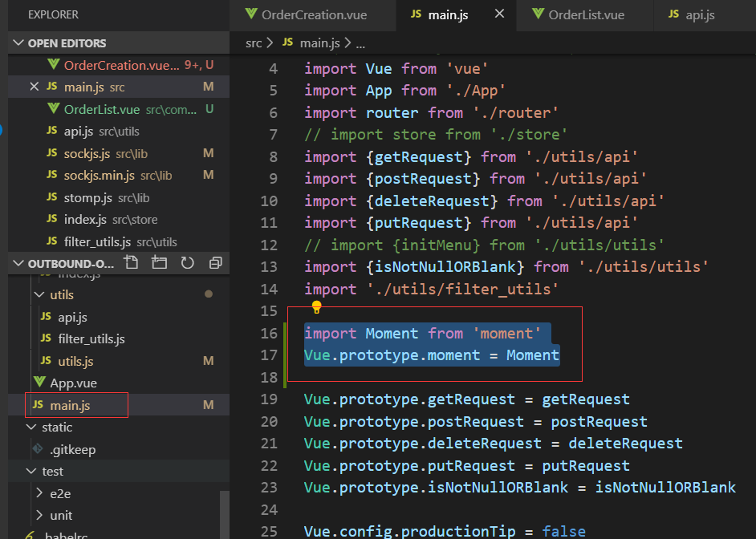Close the main.js editor tab
The height and width of the screenshot is (539, 756).
[499, 14]
